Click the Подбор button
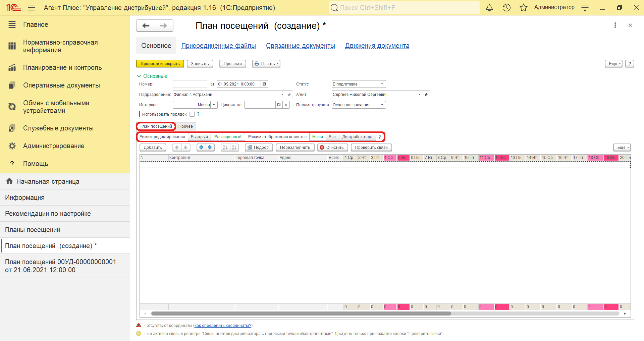This screenshot has height=341, width=644. 259,148
